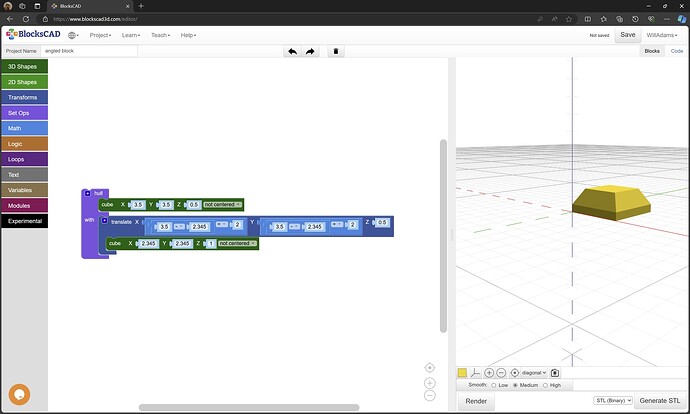Open the browser split screen icon
This screenshot has width=690, height=414.
587,19
